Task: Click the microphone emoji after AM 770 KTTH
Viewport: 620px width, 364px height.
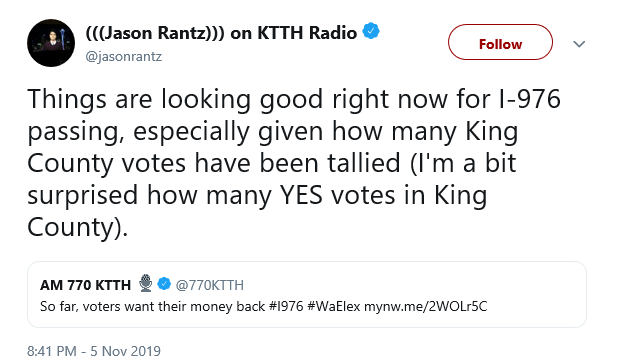Action: (x=146, y=283)
